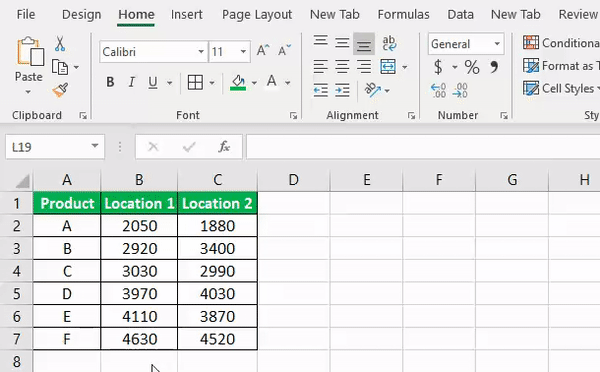Viewport: 600px width, 372px height.
Task: Click the enter checkmark in formula bar
Action: click(189, 147)
